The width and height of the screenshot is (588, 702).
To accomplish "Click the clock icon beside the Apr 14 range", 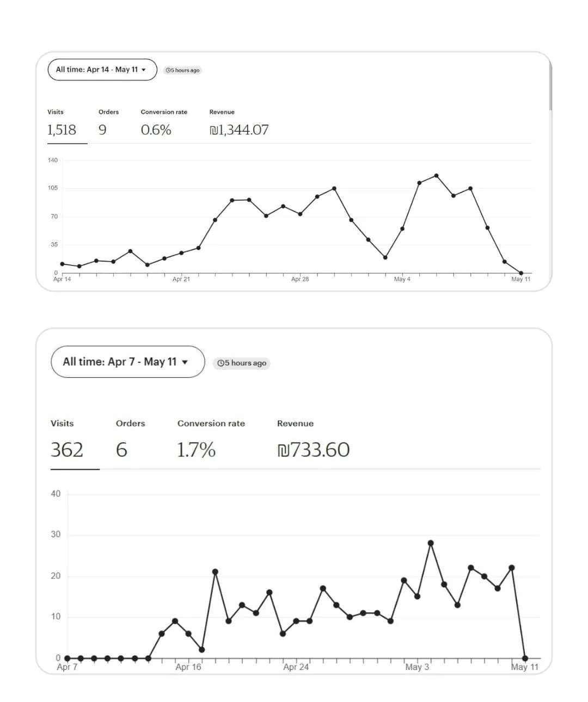I will [168, 70].
